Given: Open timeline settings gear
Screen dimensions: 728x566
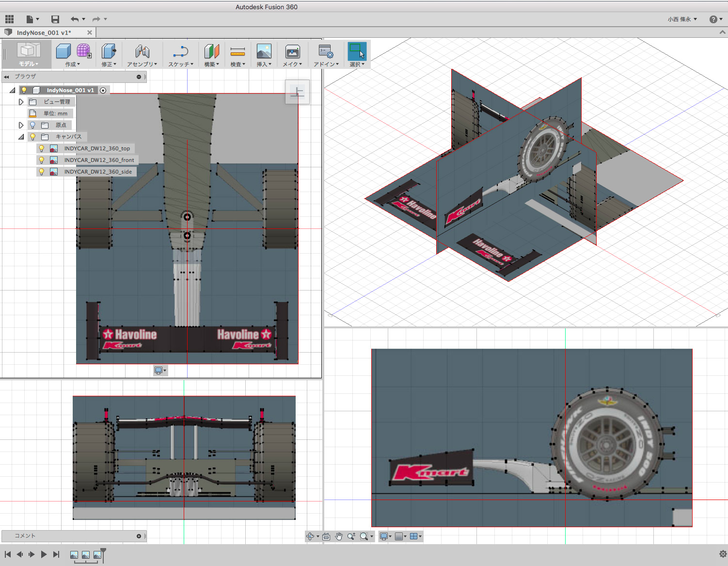Looking at the screenshot, I should (x=723, y=554).
